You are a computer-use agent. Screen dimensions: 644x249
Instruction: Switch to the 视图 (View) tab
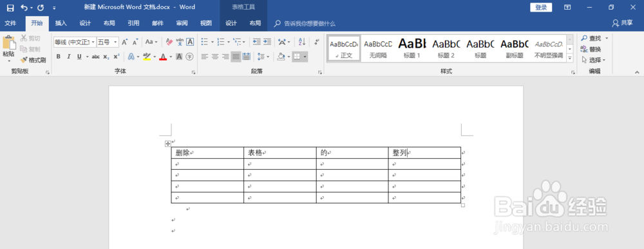pos(206,23)
